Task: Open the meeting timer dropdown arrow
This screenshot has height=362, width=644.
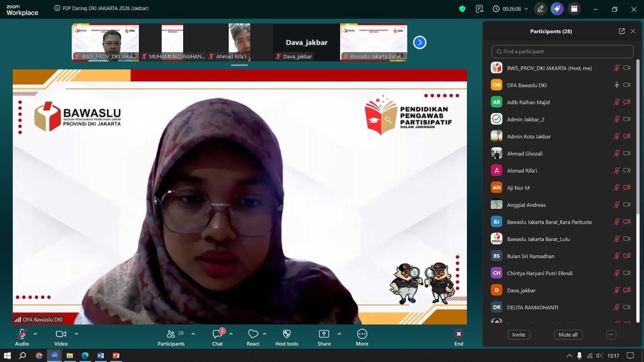Action: point(526,9)
